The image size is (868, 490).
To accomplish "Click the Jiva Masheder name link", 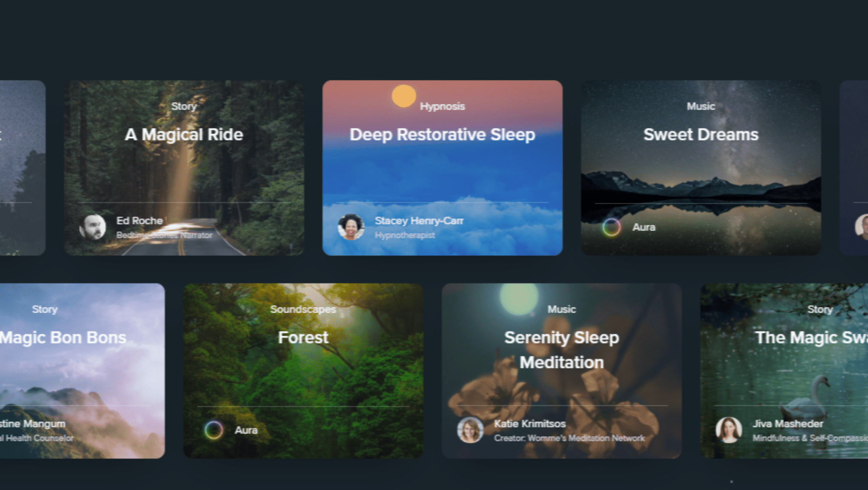I will coord(788,424).
